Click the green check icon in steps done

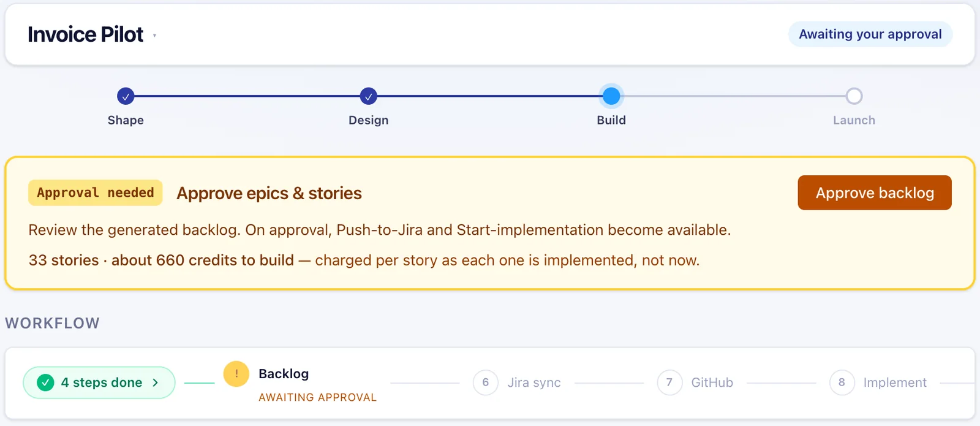pyautogui.click(x=45, y=382)
